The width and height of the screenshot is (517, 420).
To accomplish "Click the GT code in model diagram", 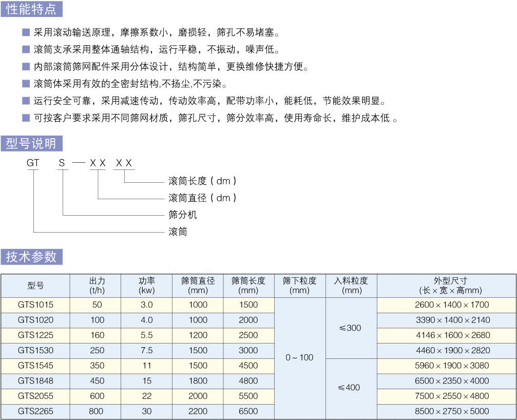I will [33, 163].
